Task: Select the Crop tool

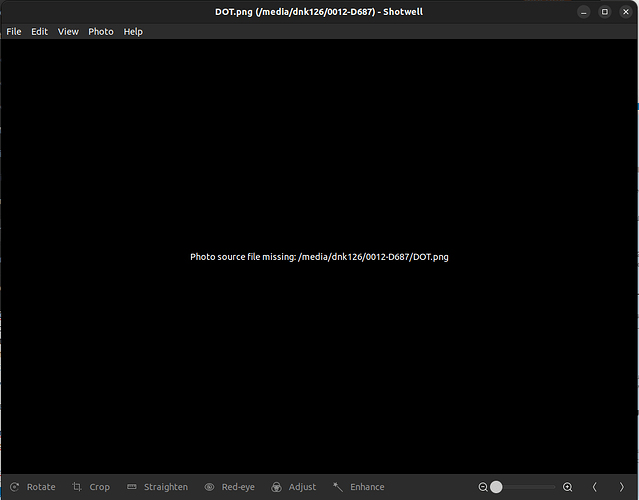Action: click(x=91, y=487)
